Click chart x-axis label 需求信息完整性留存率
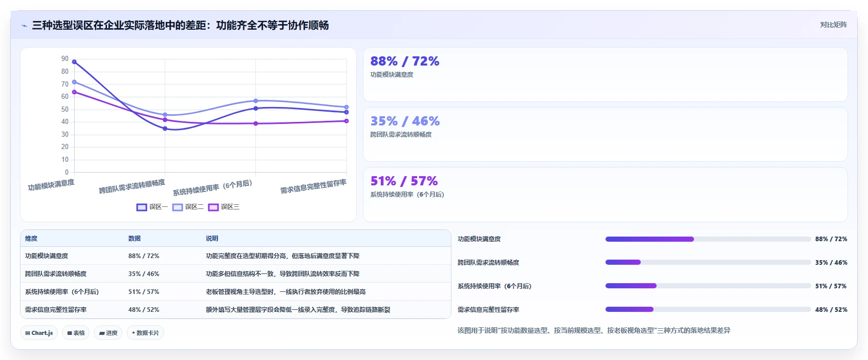The width and height of the screenshot is (868, 360). point(313,186)
